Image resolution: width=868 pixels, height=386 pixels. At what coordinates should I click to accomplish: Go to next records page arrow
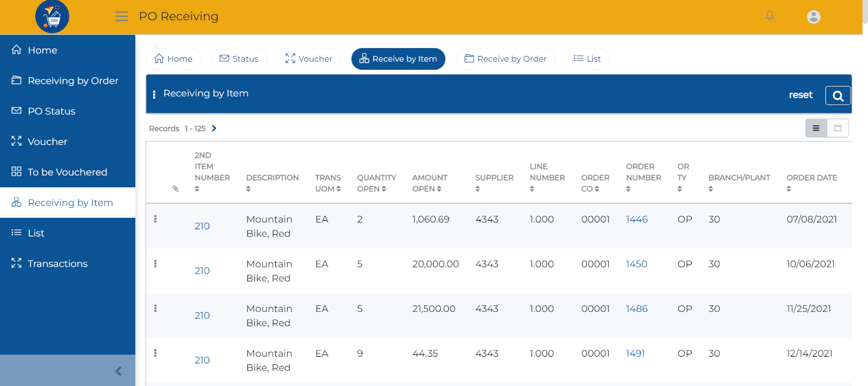214,128
